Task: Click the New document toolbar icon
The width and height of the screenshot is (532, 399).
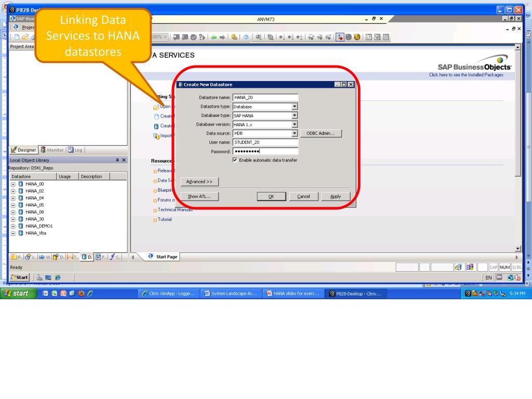Action: (17, 37)
